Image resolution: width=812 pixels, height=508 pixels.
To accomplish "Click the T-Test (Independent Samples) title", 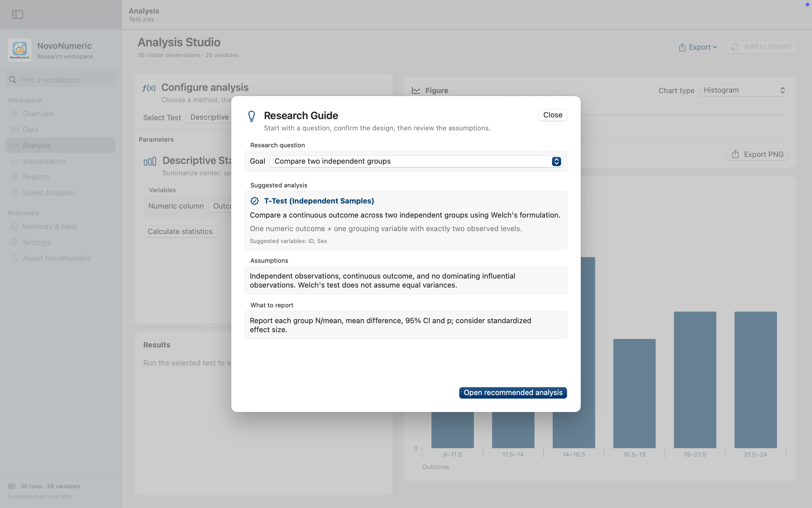I will (319, 201).
